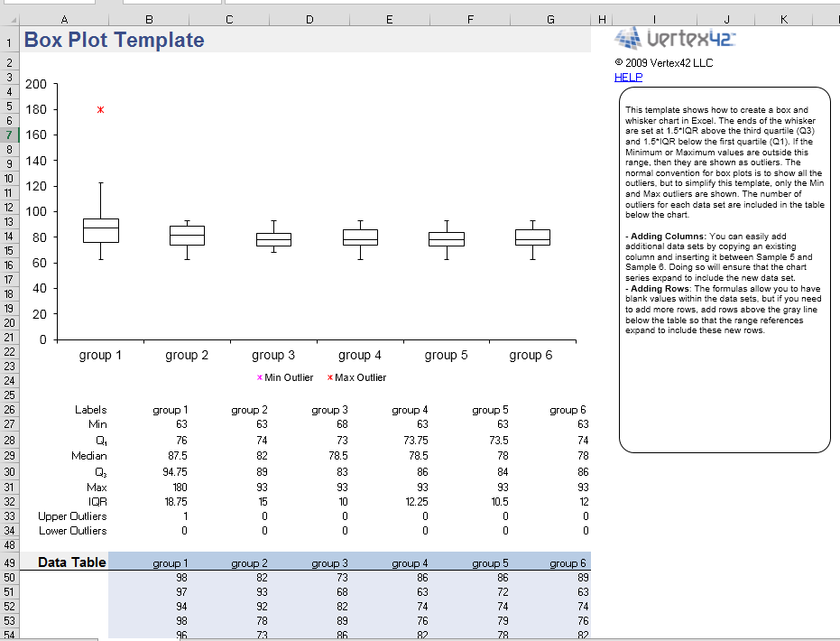Open the HELP hyperlink
The height and width of the screenshot is (641, 840).
pyautogui.click(x=628, y=77)
